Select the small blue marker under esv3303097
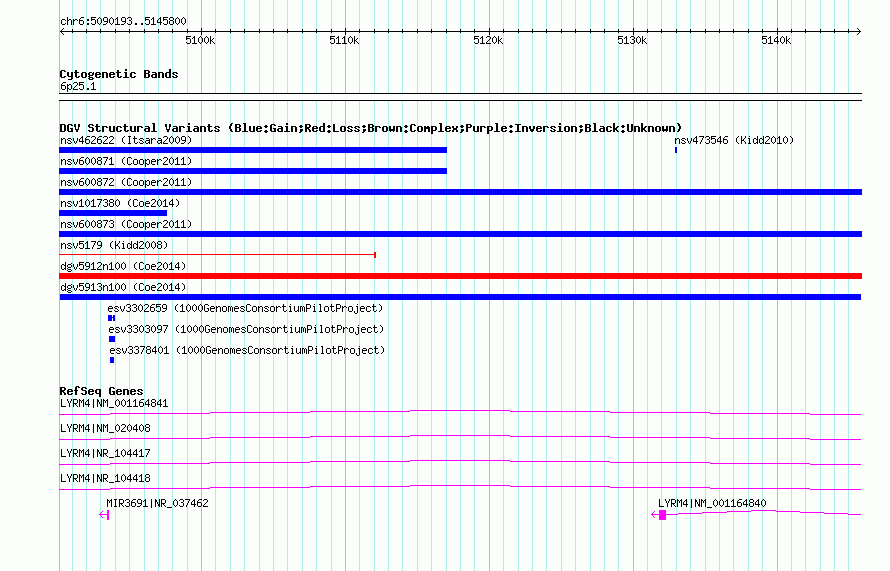 pyautogui.click(x=112, y=339)
